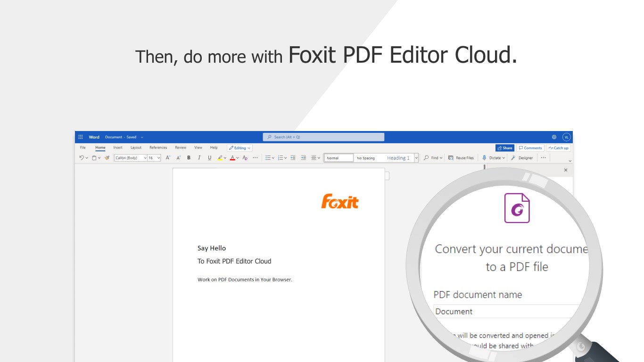Screen dimensions: 644x362
Task: Click the Foxit PDF add-in logo icon
Action: pos(517,208)
